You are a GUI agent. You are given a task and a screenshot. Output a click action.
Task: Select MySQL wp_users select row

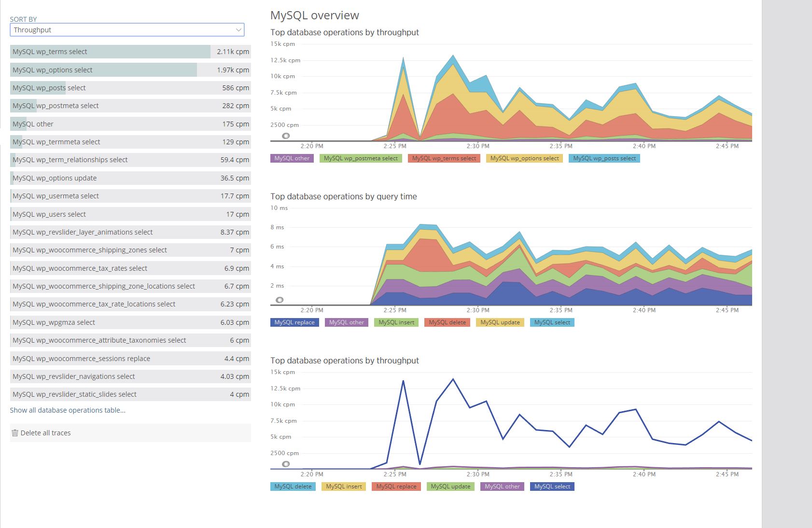click(x=130, y=214)
